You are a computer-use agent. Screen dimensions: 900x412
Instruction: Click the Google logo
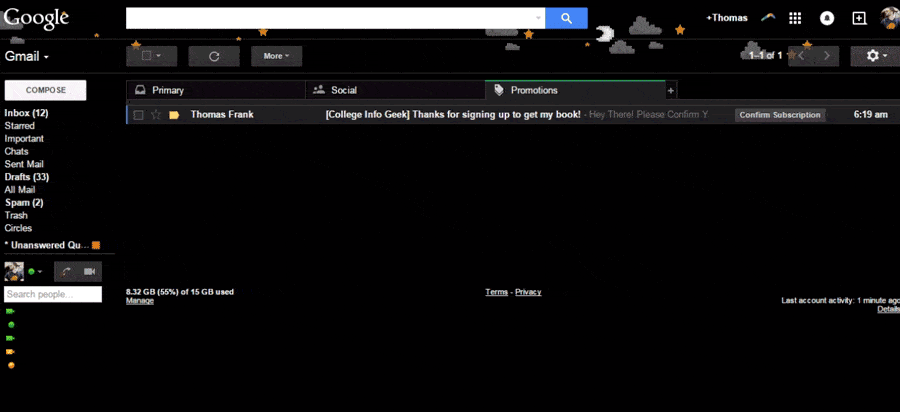click(x=36, y=18)
